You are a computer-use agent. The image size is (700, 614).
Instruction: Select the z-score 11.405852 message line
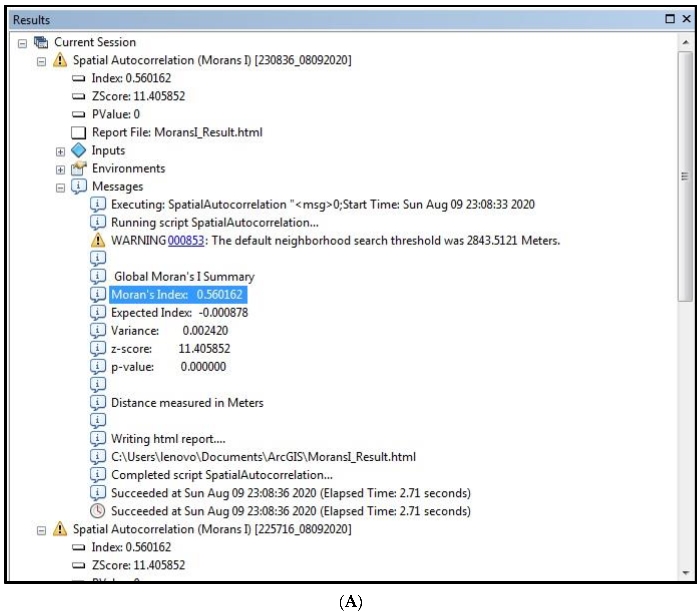tap(170, 349)
